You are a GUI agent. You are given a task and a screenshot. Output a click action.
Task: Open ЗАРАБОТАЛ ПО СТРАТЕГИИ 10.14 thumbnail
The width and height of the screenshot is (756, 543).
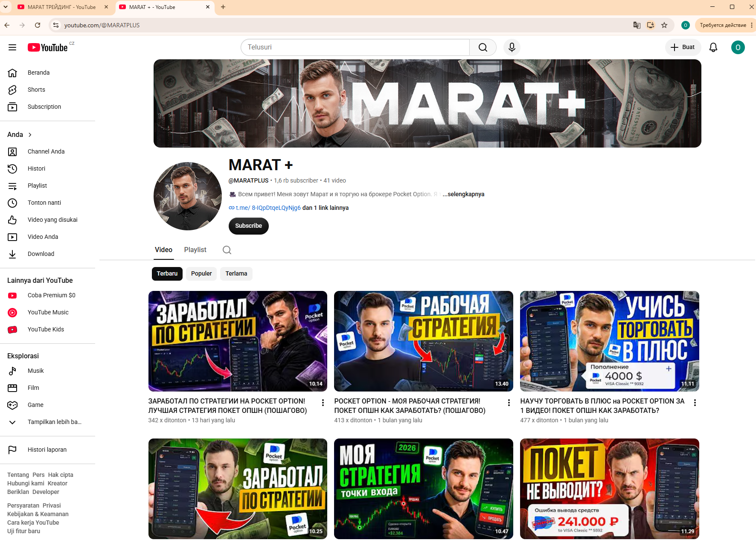click(238, 341)
